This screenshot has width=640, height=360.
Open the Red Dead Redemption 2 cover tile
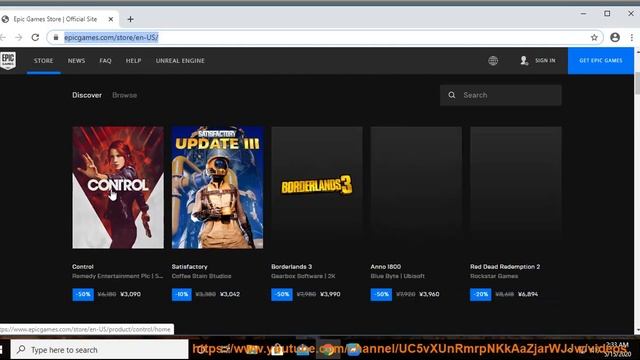(516, 187)
